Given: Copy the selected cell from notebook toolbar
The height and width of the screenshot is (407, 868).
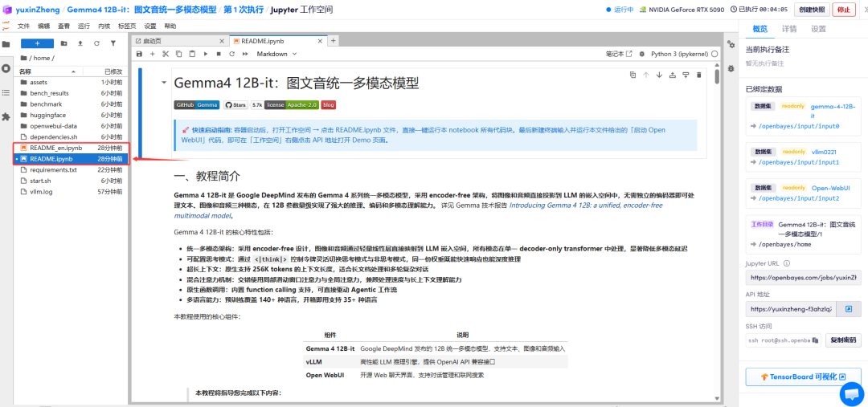Looking at the screenshot, I should (178, 54).
